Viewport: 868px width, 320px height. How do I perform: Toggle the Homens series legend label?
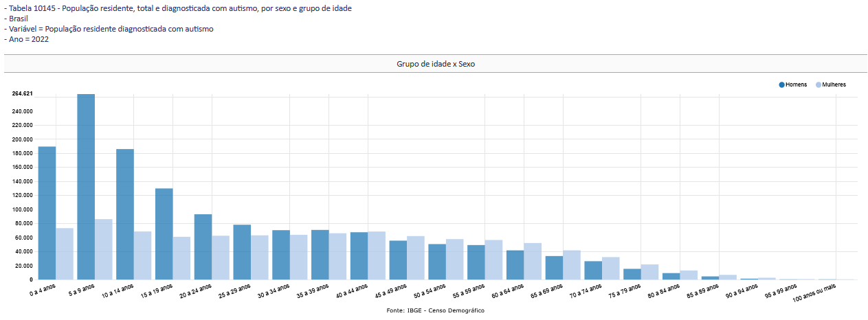coord(796,84)
